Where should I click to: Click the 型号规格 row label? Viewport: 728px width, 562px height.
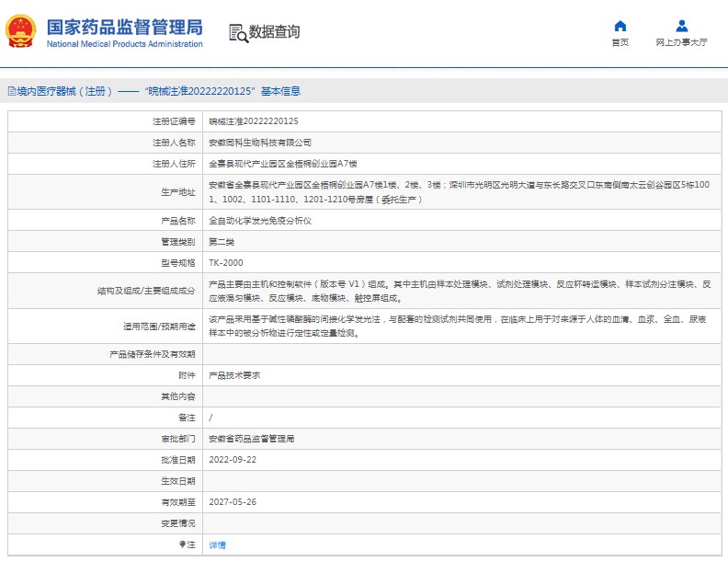pyautogui.click(x=178, y=263)
